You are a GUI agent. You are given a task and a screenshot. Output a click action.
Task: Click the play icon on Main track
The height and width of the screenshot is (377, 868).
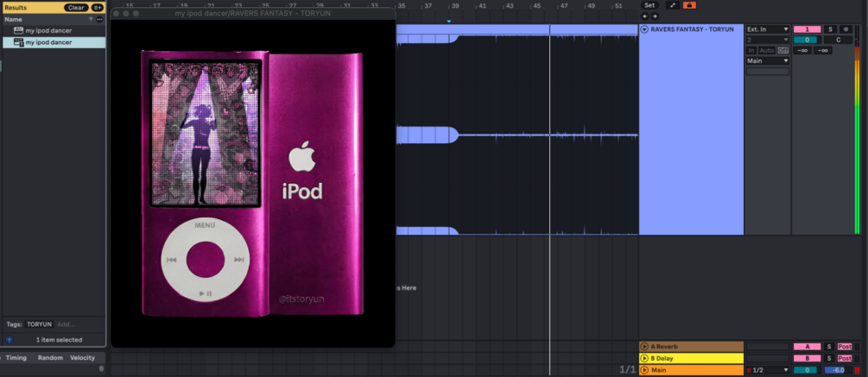(x=644, y=370)
